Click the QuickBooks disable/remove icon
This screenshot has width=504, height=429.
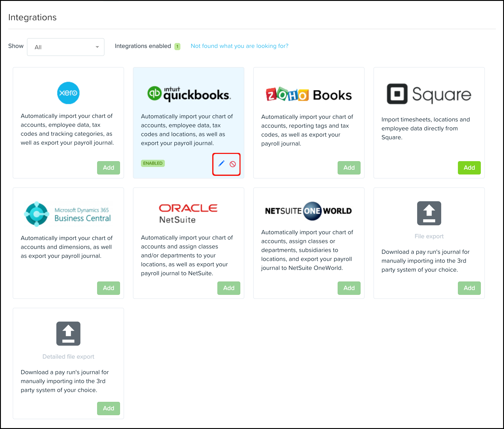point(233,163)
